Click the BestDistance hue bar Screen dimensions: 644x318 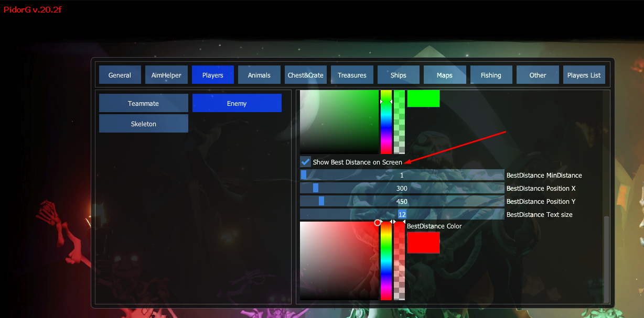tap(386, 261)
